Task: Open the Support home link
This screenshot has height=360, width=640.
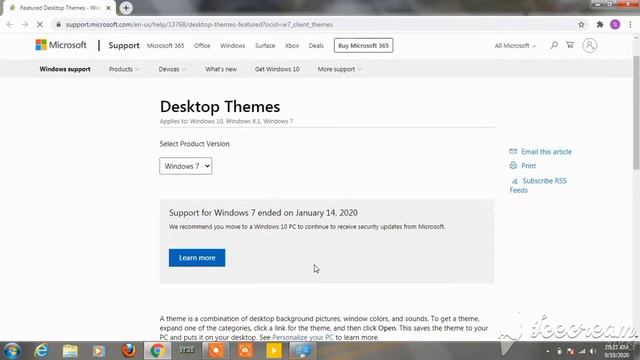Action: 124,45
